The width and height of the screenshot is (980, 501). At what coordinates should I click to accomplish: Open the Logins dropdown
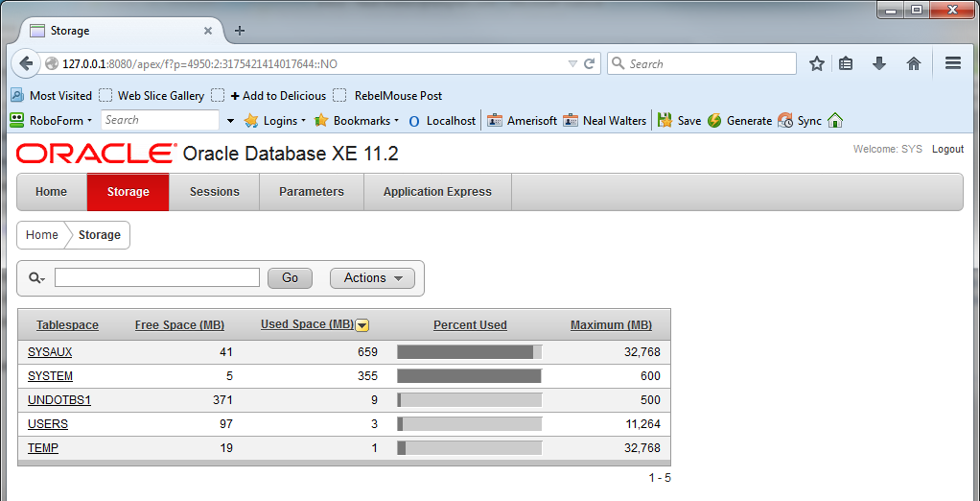click(x=275, y=121)
